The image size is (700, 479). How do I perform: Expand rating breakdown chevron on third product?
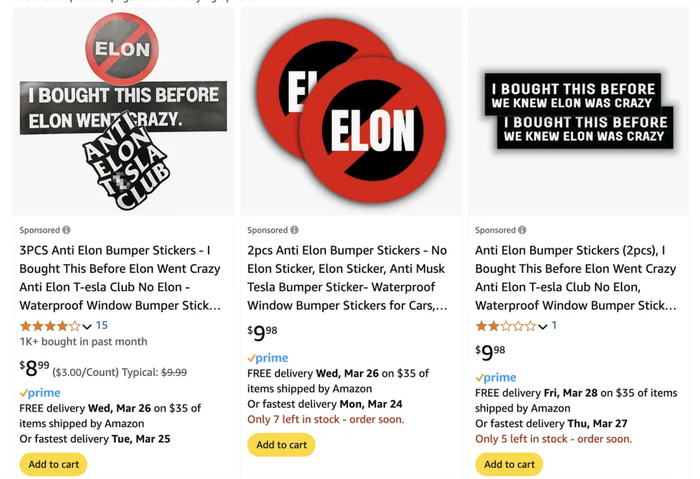(543, 326)
